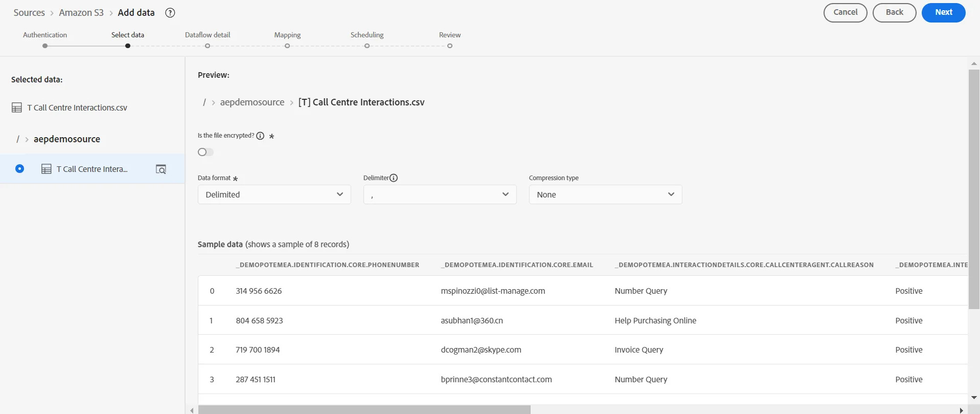Open Amazon S3 breadcrumb link
The image size is (980, 414).
click(81, 13)
